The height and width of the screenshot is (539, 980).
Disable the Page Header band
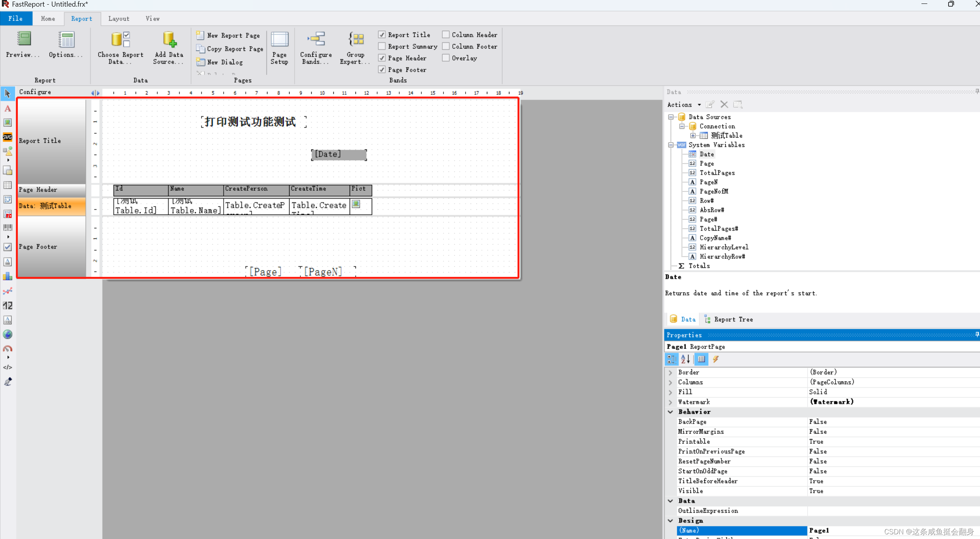[382, 58]
